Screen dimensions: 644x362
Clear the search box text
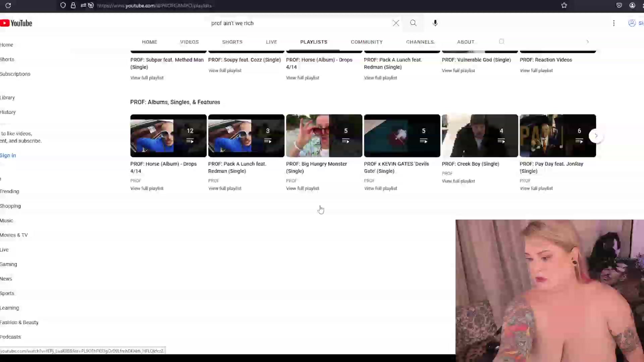pyautogui.click(x=396, y=23)
